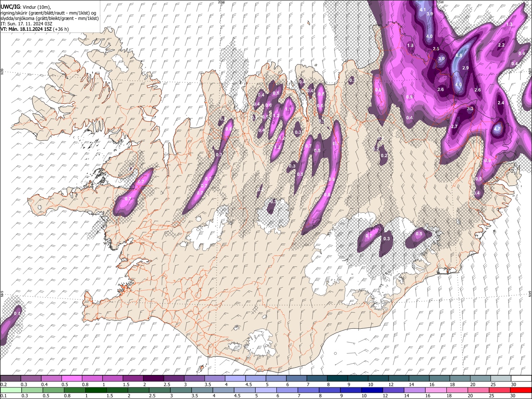Click the lightest green rain legend swatch at 0.1
This screenshot has width=532, height=399.
pos(10,390)
